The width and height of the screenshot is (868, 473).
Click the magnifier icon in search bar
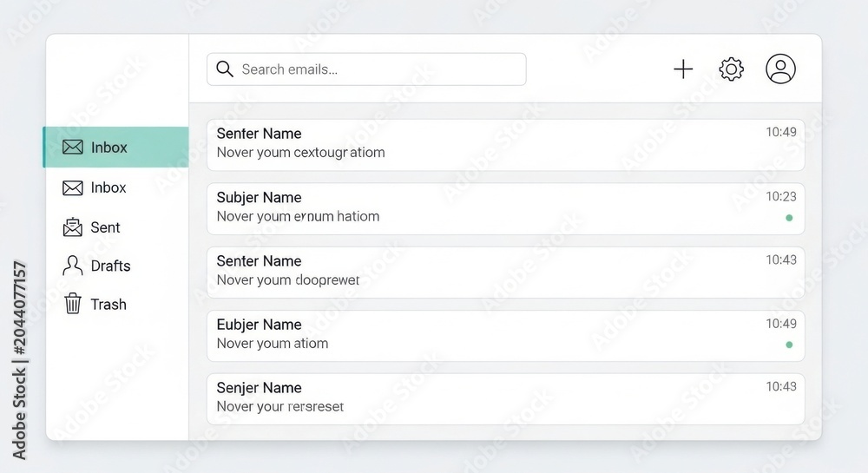coord(225,69)
